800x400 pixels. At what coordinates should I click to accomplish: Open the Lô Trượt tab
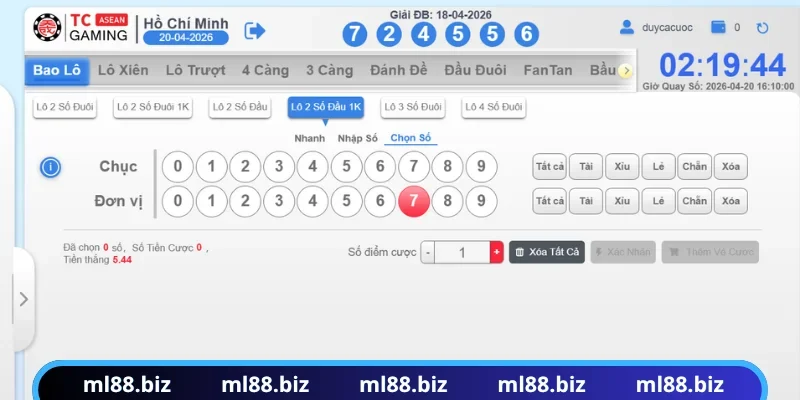[195, 70]
